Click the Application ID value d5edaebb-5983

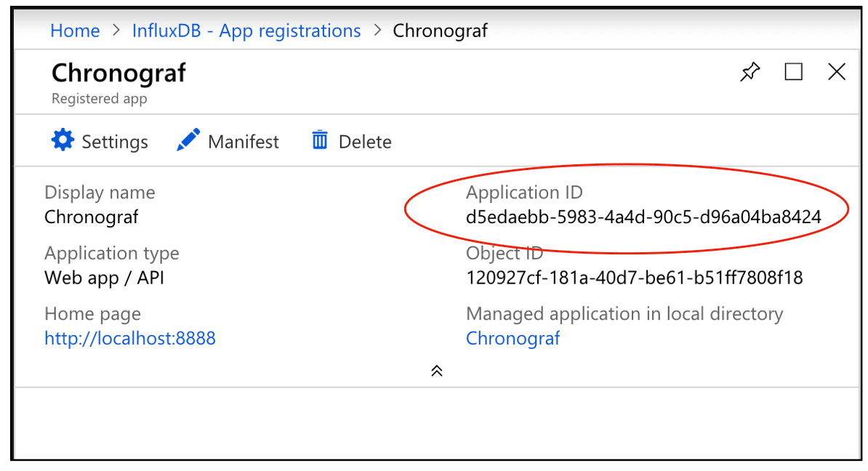pyautogui.click(x=643, y=217)
